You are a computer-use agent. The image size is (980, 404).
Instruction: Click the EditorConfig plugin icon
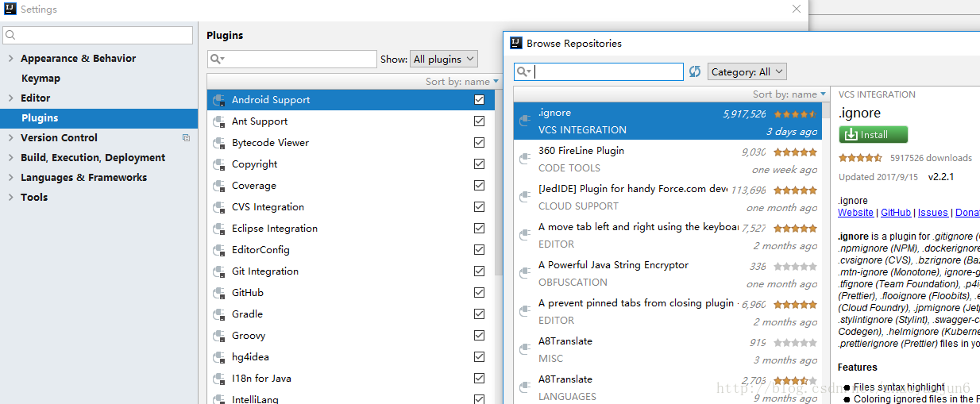tap(219, 250)
